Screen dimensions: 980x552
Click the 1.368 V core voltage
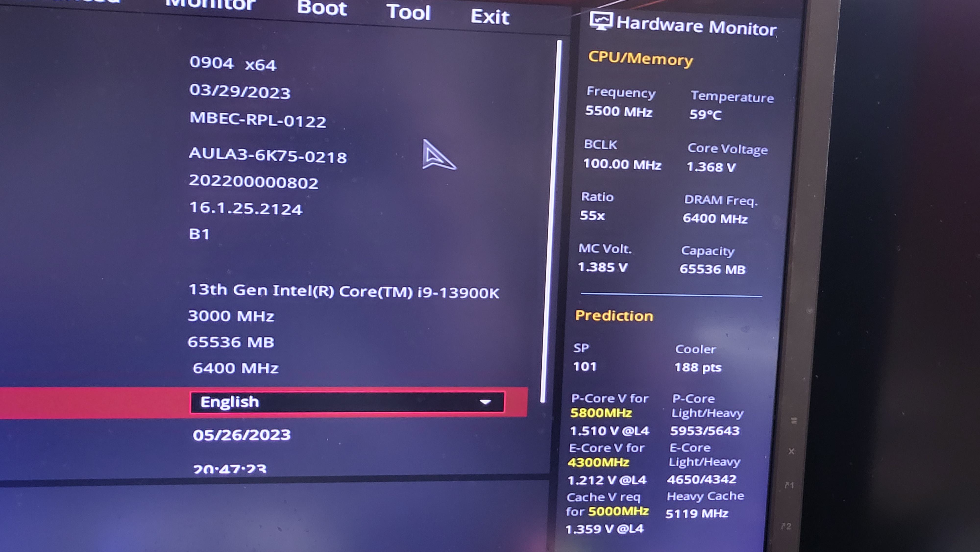711,167
